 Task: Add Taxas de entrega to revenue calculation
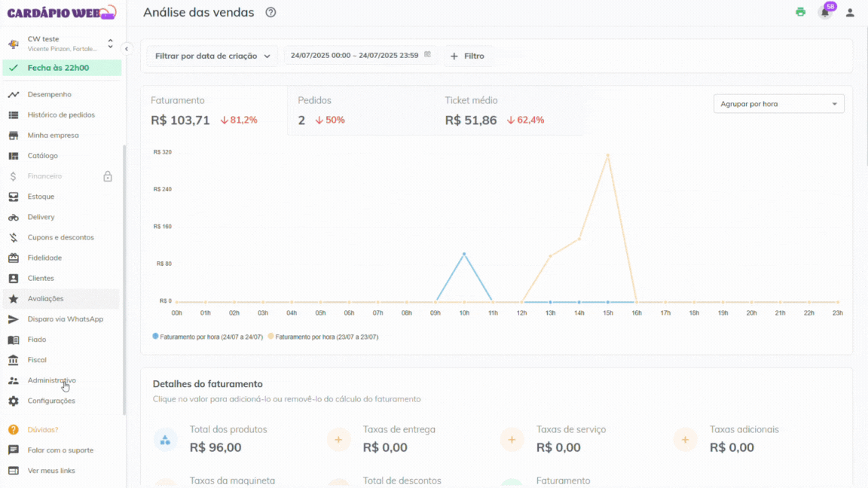pyautogui.click(x=339, y=439)
